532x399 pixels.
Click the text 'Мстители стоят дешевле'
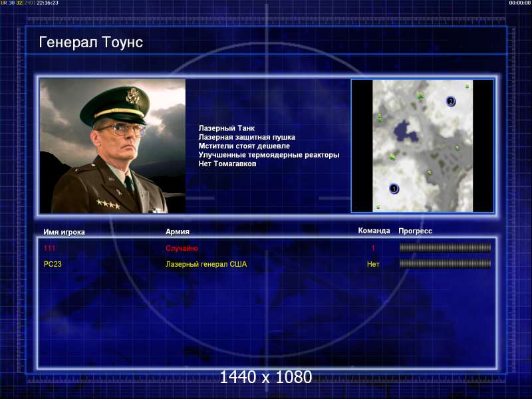click(x=244, y=146)
